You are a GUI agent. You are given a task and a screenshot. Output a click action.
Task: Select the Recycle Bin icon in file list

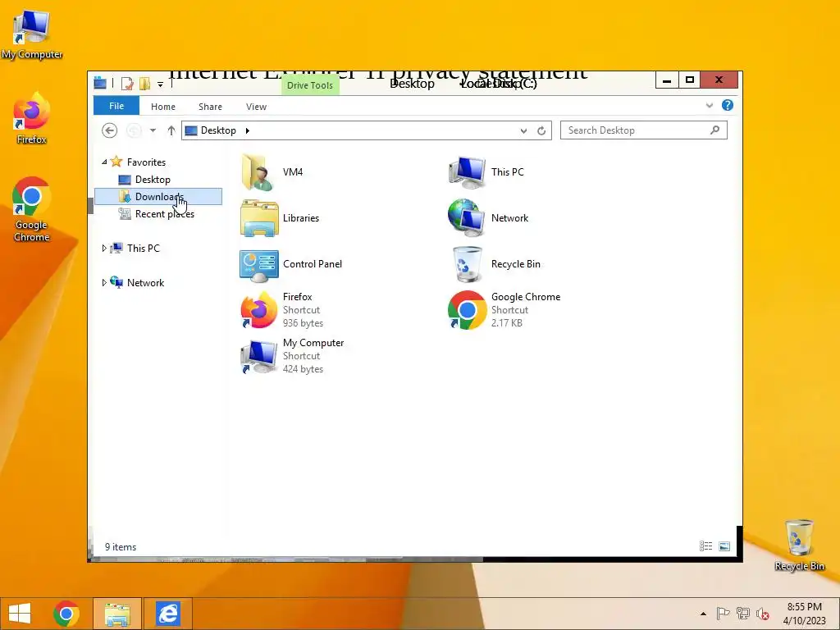tap(467, 264)
